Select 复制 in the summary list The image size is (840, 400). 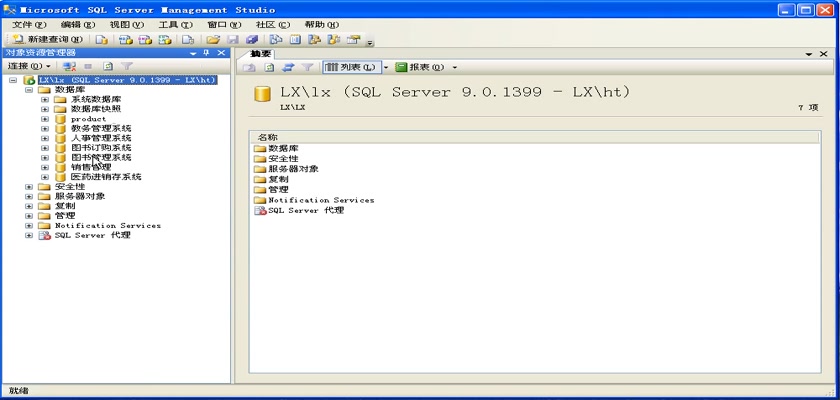pos(278,179)
